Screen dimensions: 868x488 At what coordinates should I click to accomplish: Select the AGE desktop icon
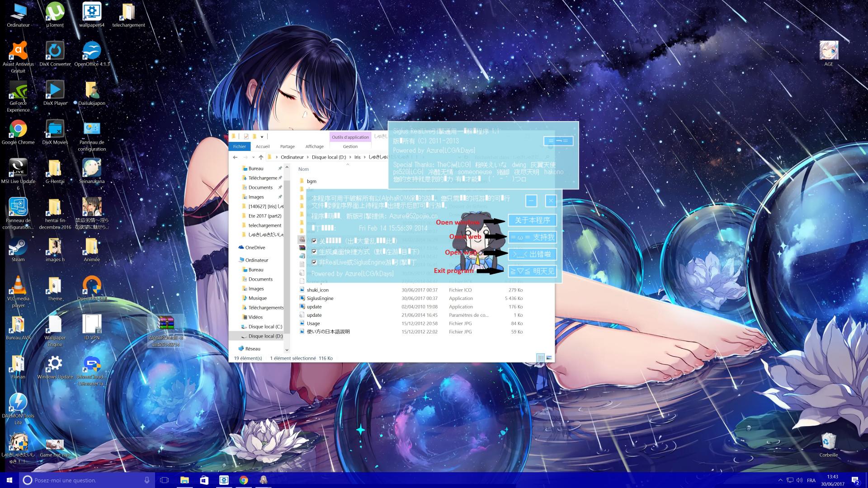coord(829,54)
